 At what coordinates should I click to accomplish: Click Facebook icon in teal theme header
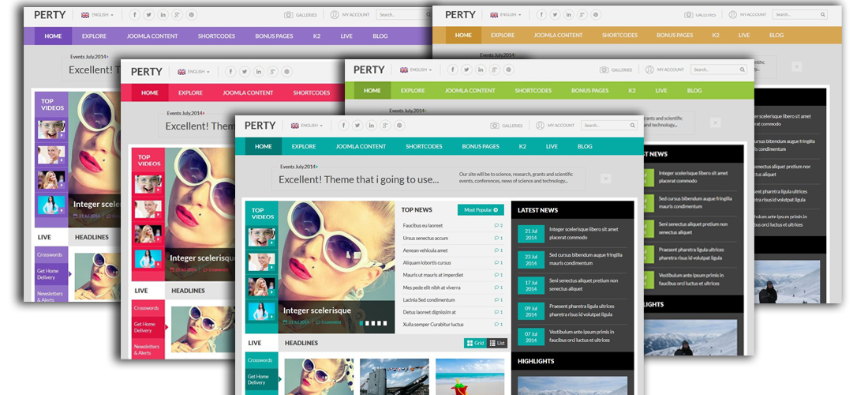pos(342,126)
